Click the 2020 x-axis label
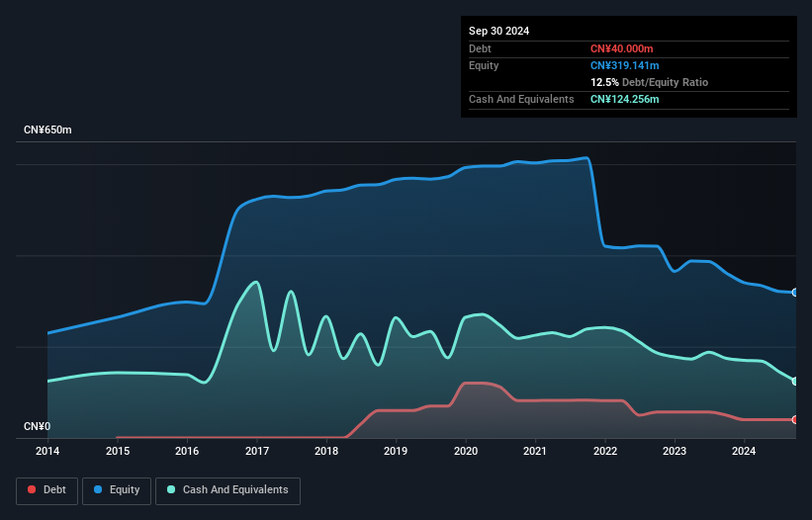The image size is (812, 520). coord(466,451)
